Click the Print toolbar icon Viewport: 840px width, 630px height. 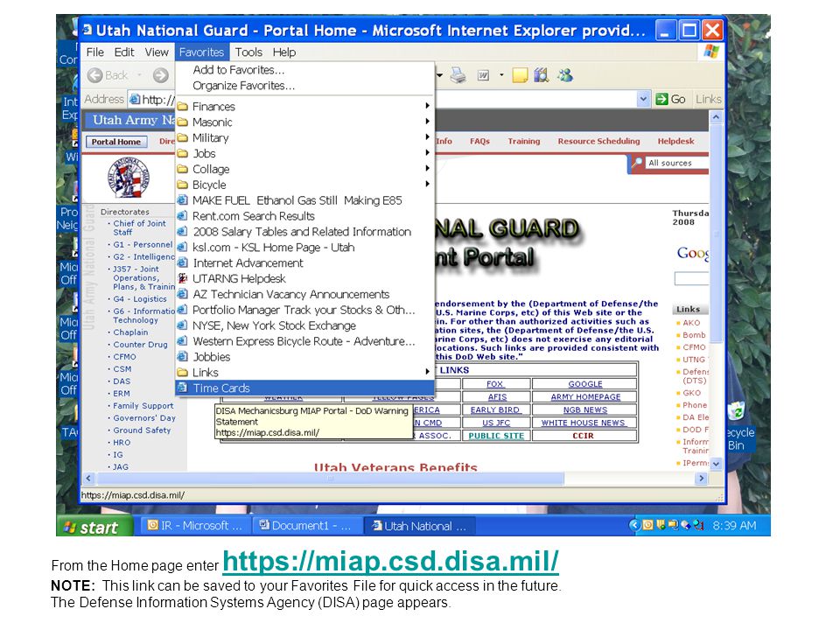[458, 75]
